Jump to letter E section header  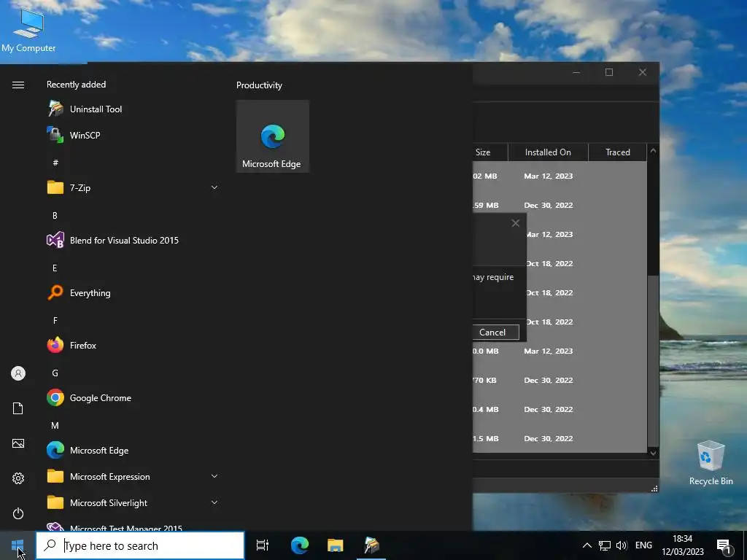point(55,268)
